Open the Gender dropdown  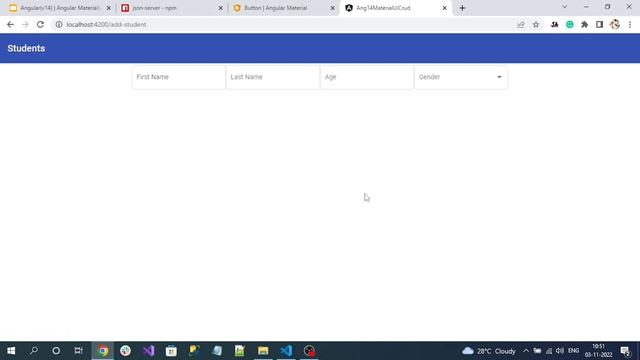click(461, 77)
